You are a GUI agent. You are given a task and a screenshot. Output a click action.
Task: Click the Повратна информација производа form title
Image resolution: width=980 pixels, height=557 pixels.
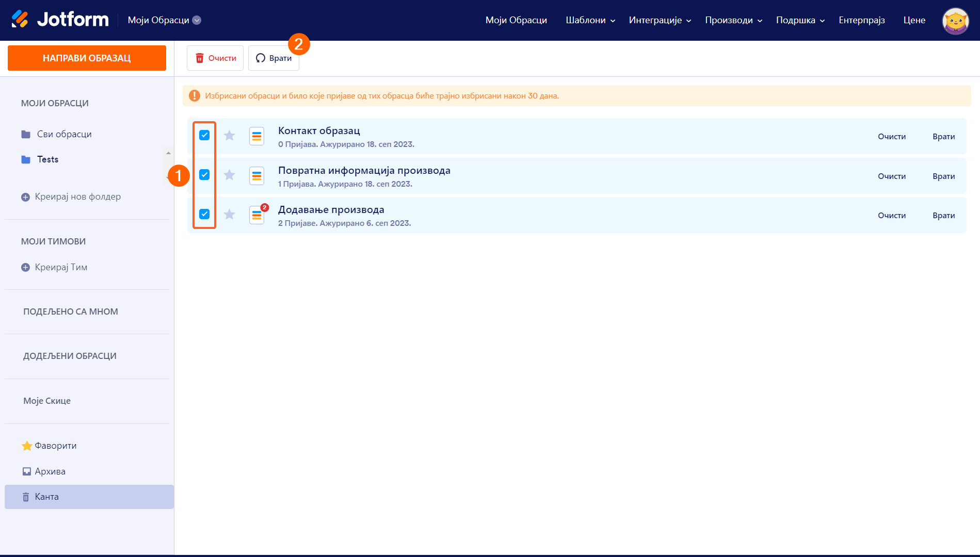pos(364,171)
